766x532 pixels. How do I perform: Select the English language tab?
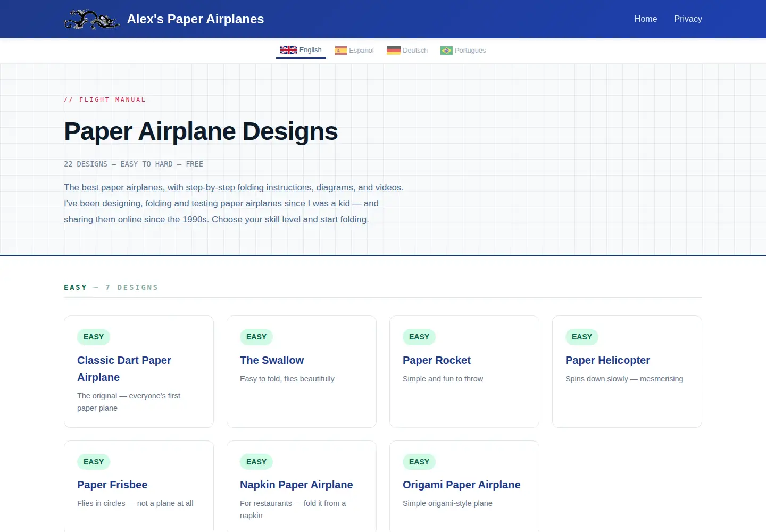(x=301, y=50)
